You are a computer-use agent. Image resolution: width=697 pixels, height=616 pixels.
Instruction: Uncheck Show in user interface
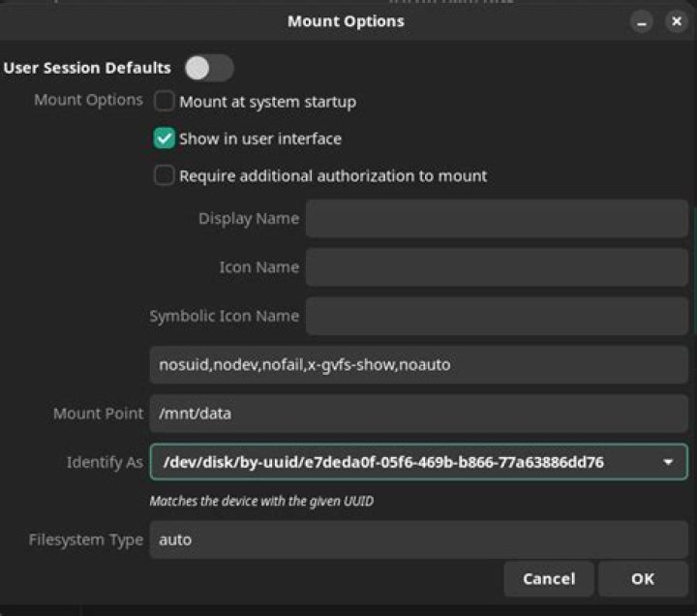[x=164, y=138]
